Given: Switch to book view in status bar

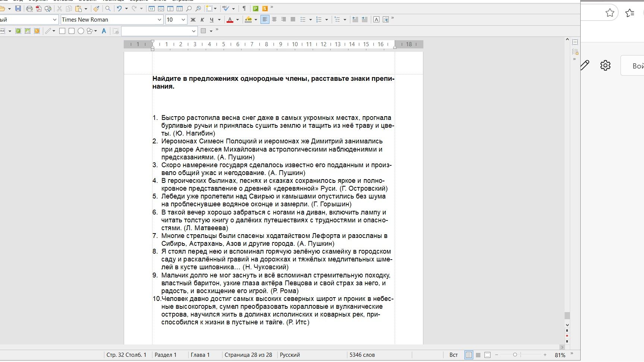Looking at the screenshot, I should pos(487,355).
